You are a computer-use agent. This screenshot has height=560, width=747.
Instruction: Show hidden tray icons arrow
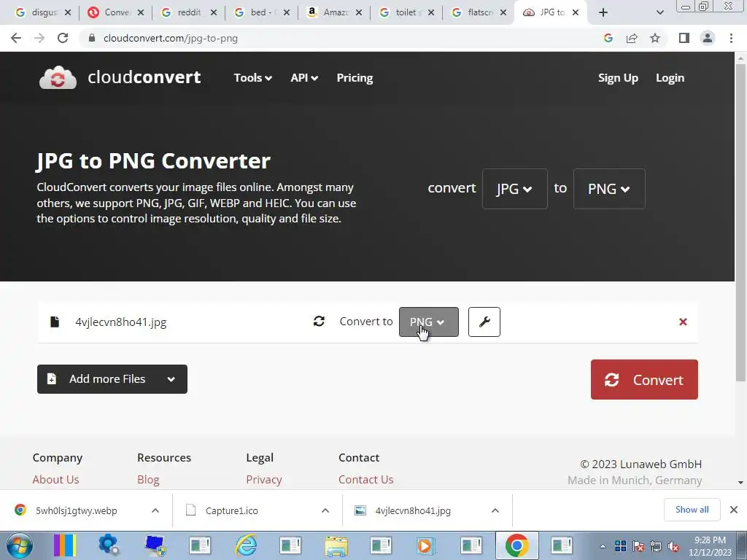tap(603, 547)
